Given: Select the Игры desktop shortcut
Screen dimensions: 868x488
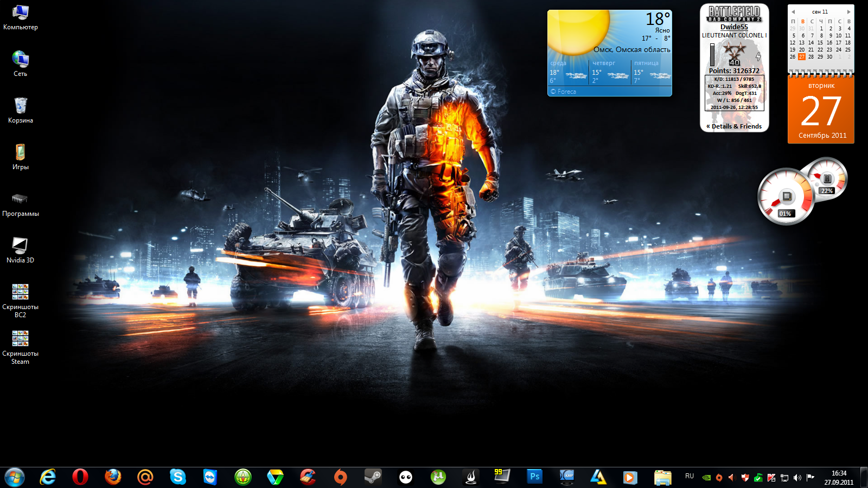Looking at the screenshot, I should click(20, 157).
